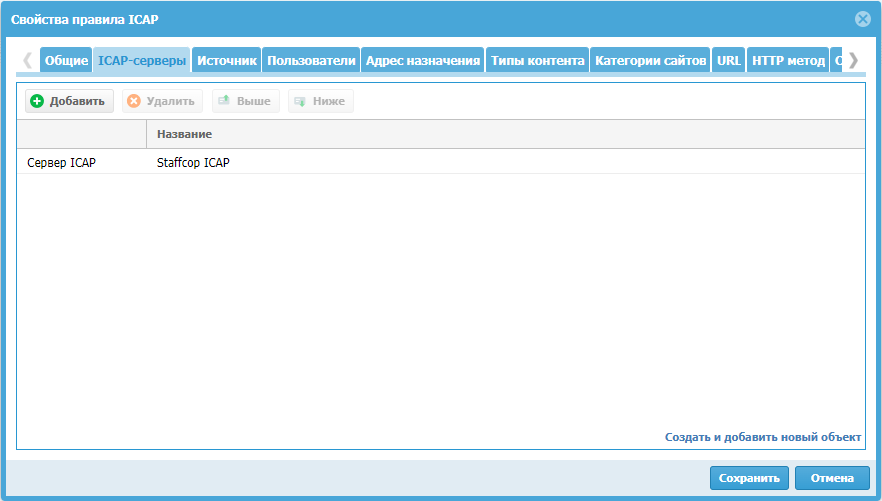
Task: Click the Сервер ICAP row label
Action: click(61, 163)
